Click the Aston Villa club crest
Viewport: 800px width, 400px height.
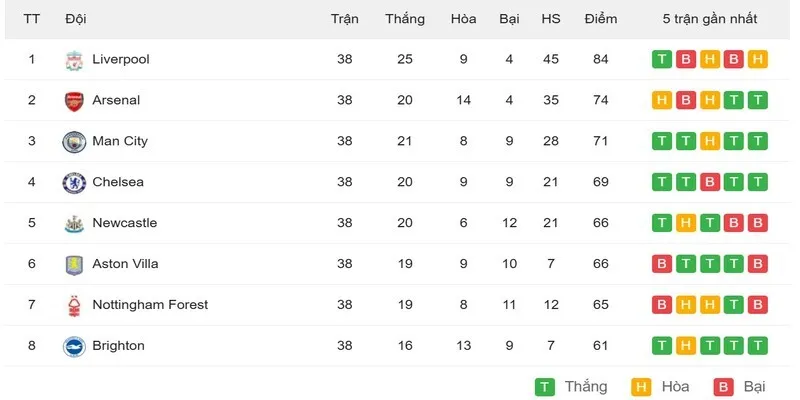74,265
